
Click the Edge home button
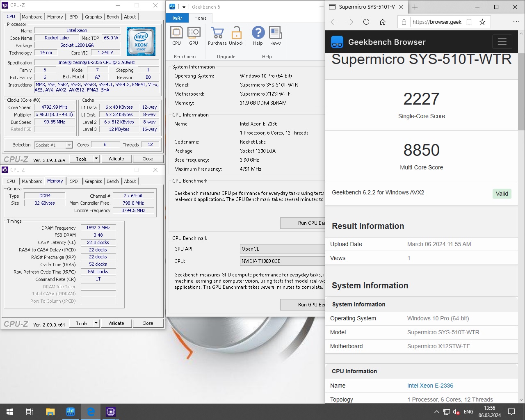coord(383,22)
